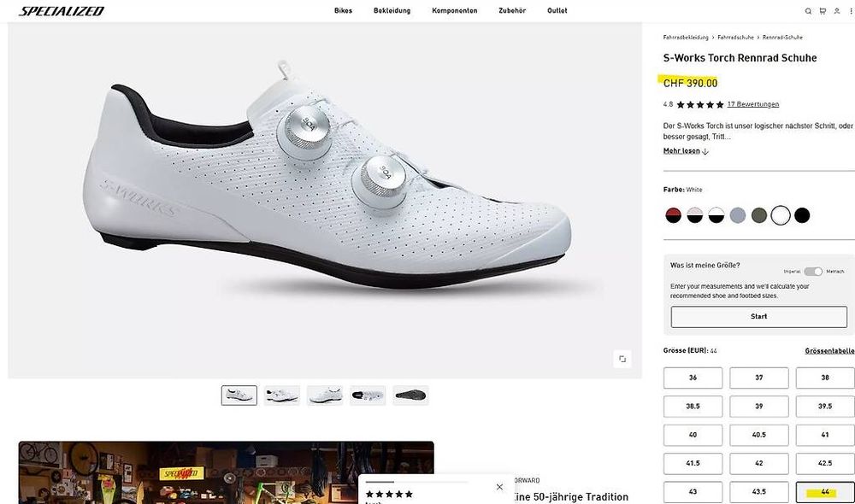Expand description with Mehr lesen

[x=686, y=151]
